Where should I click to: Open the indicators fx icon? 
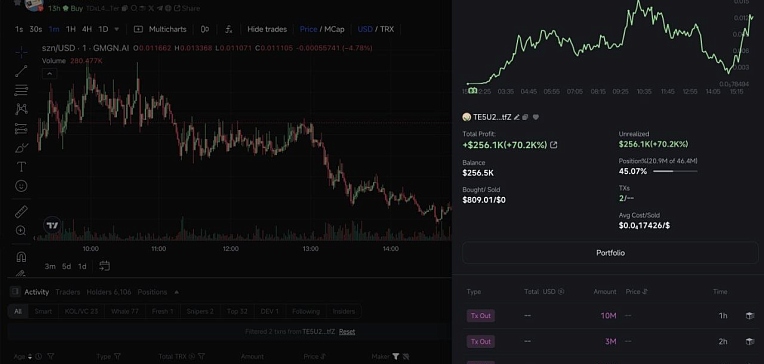[x=229, y=29]
